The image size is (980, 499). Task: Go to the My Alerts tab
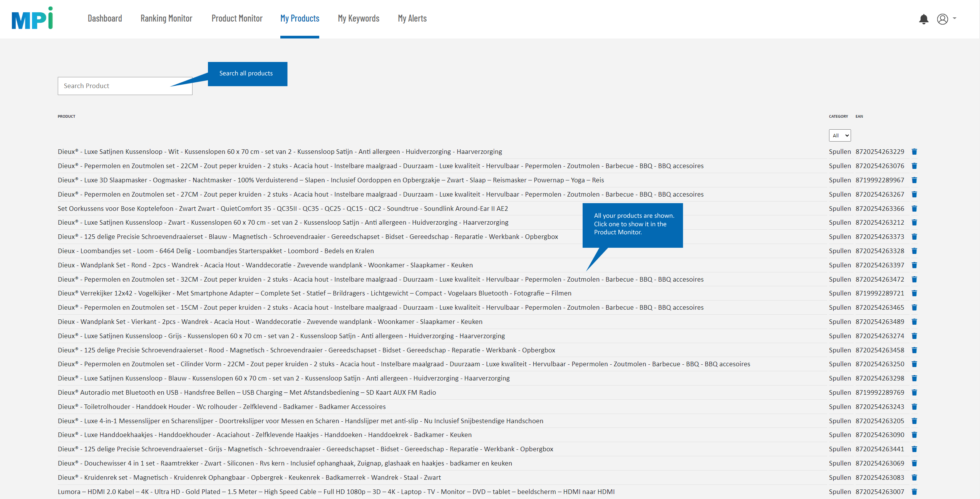[x=412, y=18]
